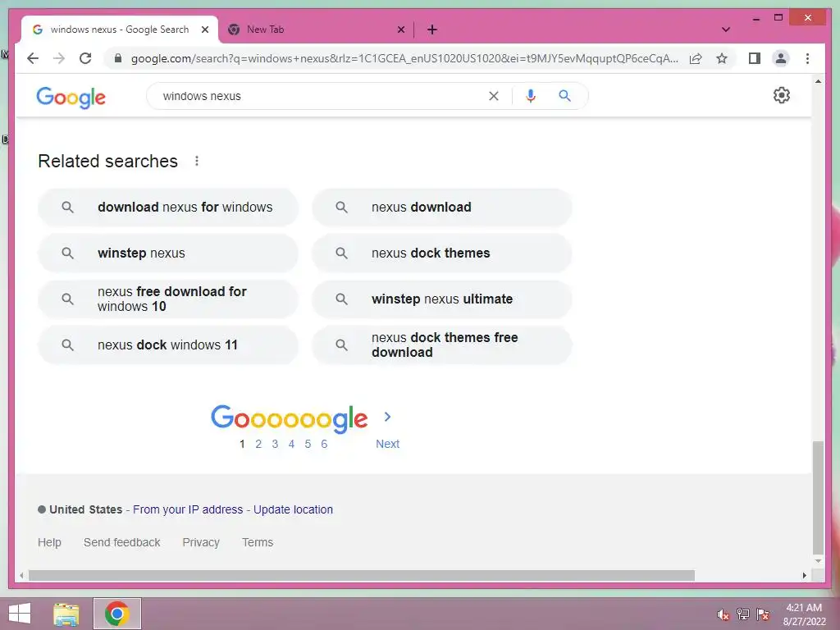Viewport: 840px width, 630px height.
Task: Reload the page with the refresh icon
Action: pos(85,58)
